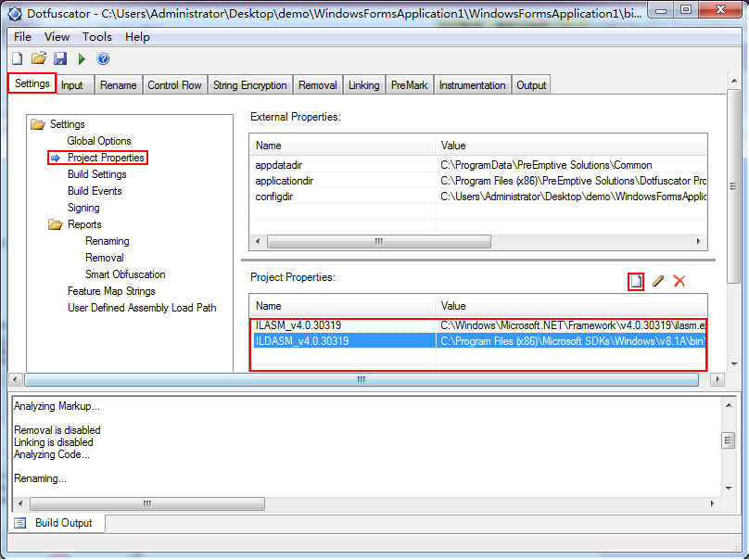749x560 pixels.
Task: Select the applicationdir external property row
Action: point(478,181)
